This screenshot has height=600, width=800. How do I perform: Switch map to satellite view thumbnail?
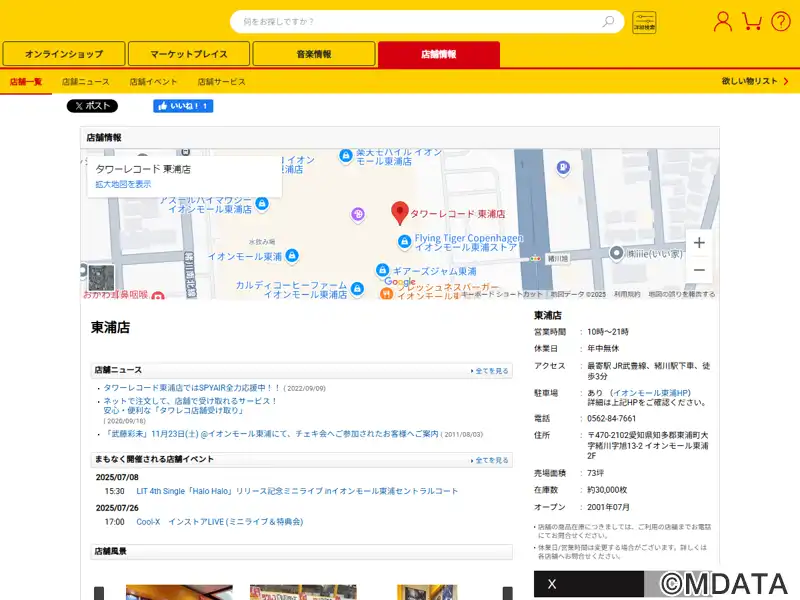(101, 278)
